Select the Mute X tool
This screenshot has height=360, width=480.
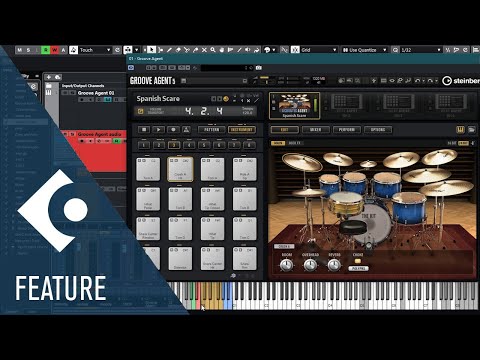click(x=204, y=50)
